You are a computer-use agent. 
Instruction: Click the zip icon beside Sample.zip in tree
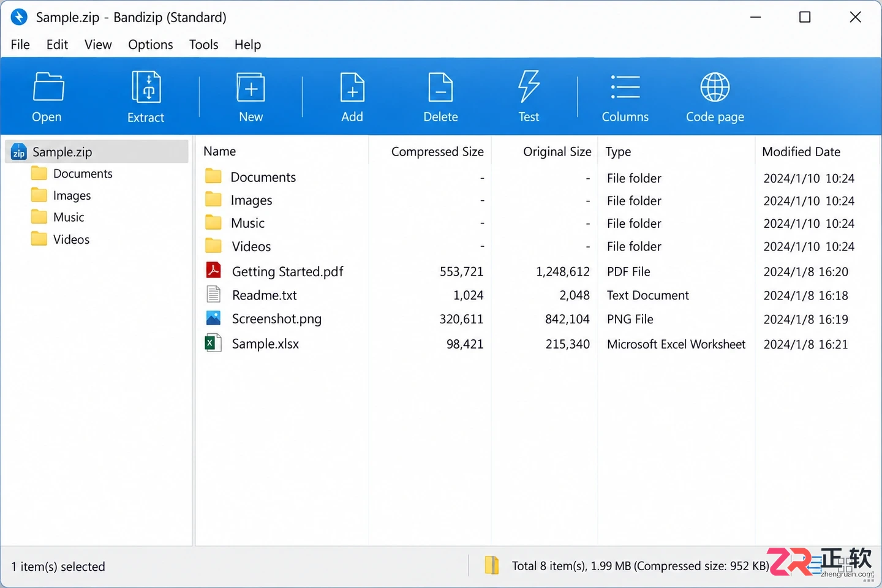(19, 151)
